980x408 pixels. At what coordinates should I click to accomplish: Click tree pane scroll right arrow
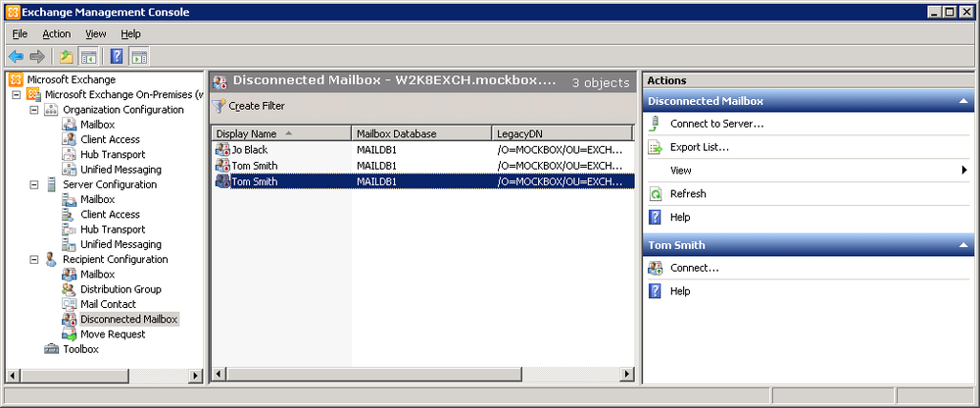(x=196, y=376)
